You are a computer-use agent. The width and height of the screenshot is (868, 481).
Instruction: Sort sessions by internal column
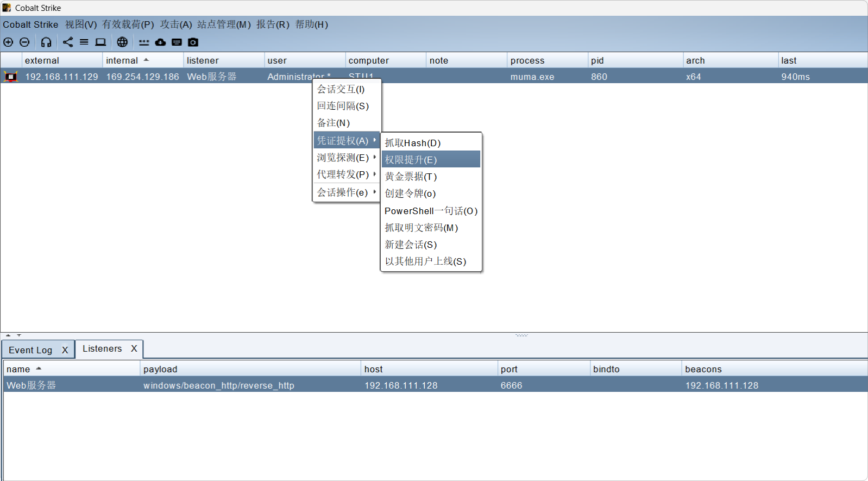(143, 60)
